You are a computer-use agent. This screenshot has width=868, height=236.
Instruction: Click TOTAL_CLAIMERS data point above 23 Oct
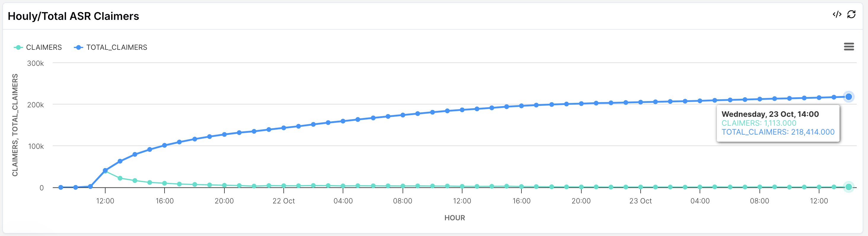coord(641,102)
